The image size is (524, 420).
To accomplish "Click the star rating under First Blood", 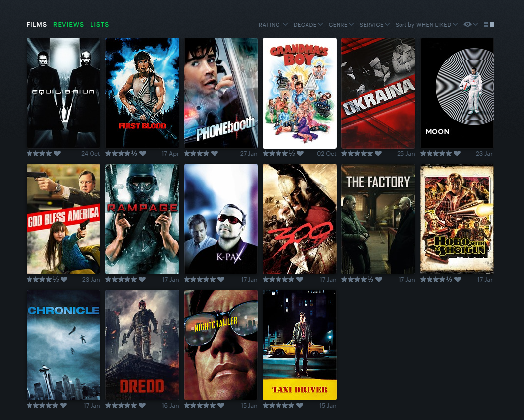I will click(122, 154).
